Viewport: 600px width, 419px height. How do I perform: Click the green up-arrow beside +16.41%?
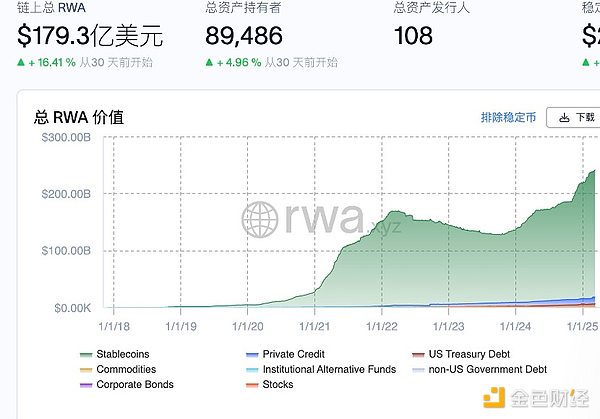(x=22, y=62)
